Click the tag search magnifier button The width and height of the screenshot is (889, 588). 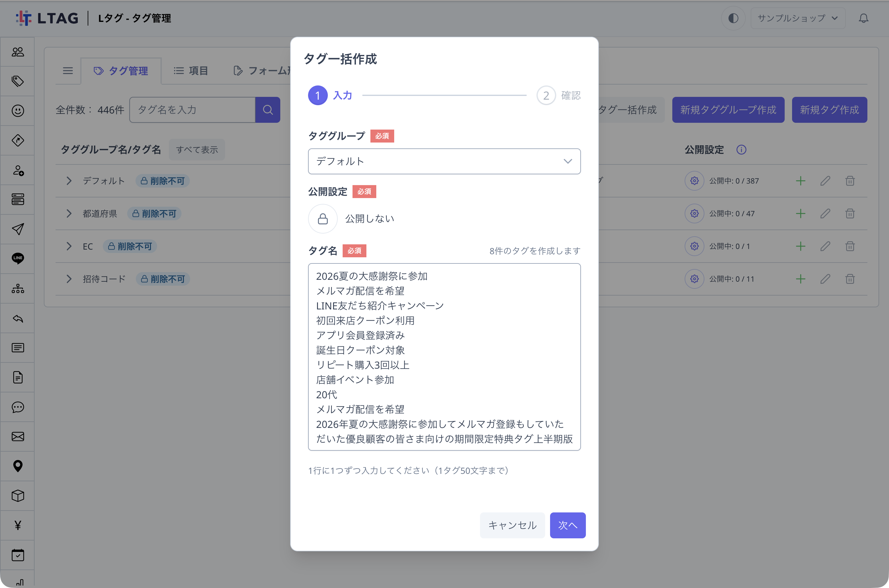pos(267,110)
